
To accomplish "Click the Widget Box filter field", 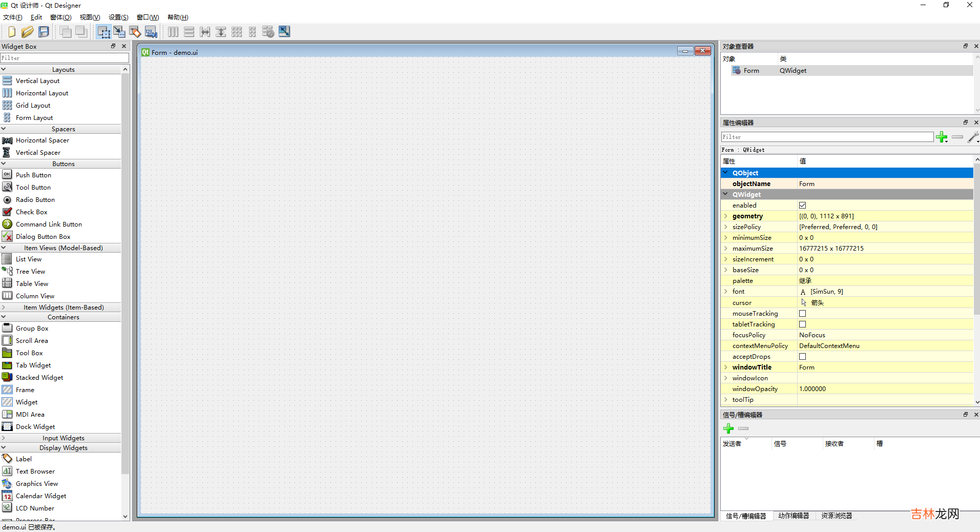I will pyautogui.click(x=65, y=58).
